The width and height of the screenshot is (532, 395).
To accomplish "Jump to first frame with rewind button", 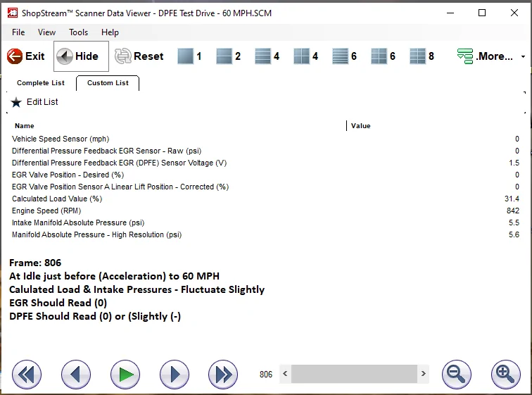I will (27, 375).
